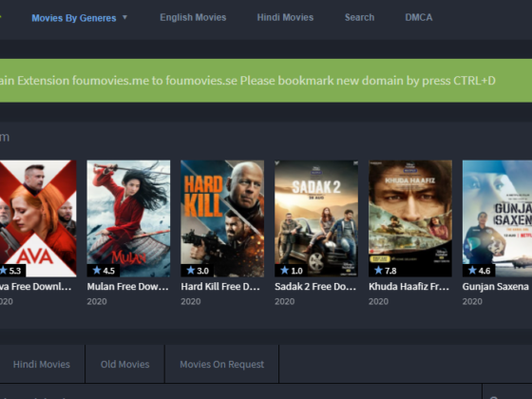Open the 'Gunjan Saxena' title link
Viewport: 532px width, 399px height.
pyautogui.click(x=496, y=287)
